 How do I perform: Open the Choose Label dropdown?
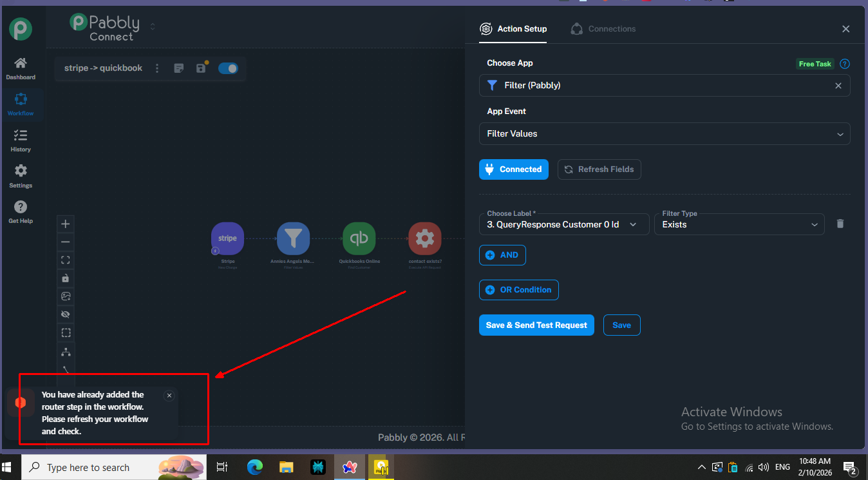click(564, 224)
